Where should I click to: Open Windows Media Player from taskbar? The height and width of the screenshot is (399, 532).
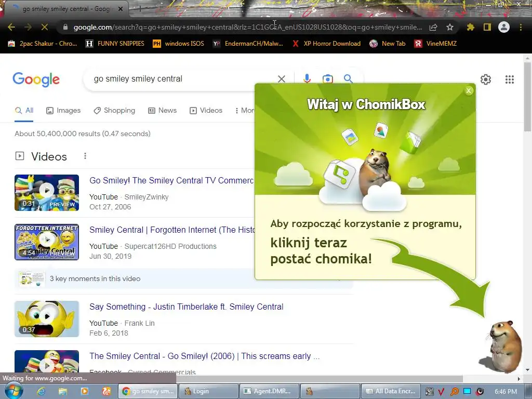pos(85,391)
